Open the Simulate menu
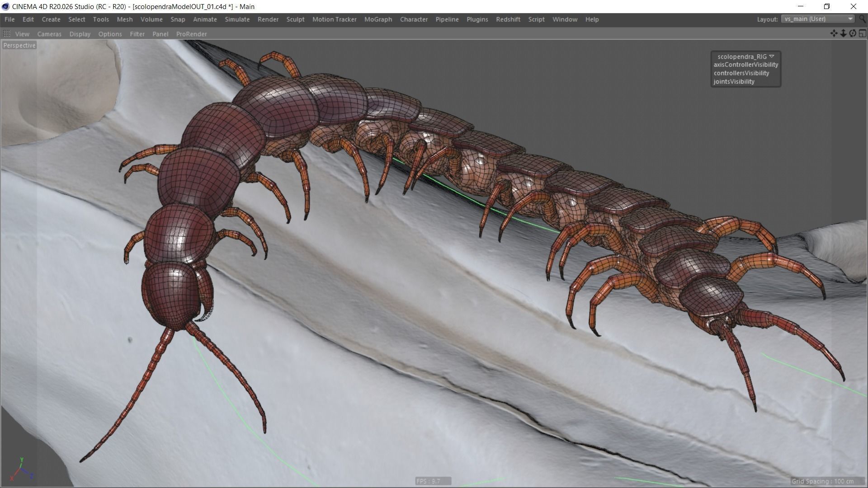The height and width of the screenshot is (488, 868). tap(237, 19)
